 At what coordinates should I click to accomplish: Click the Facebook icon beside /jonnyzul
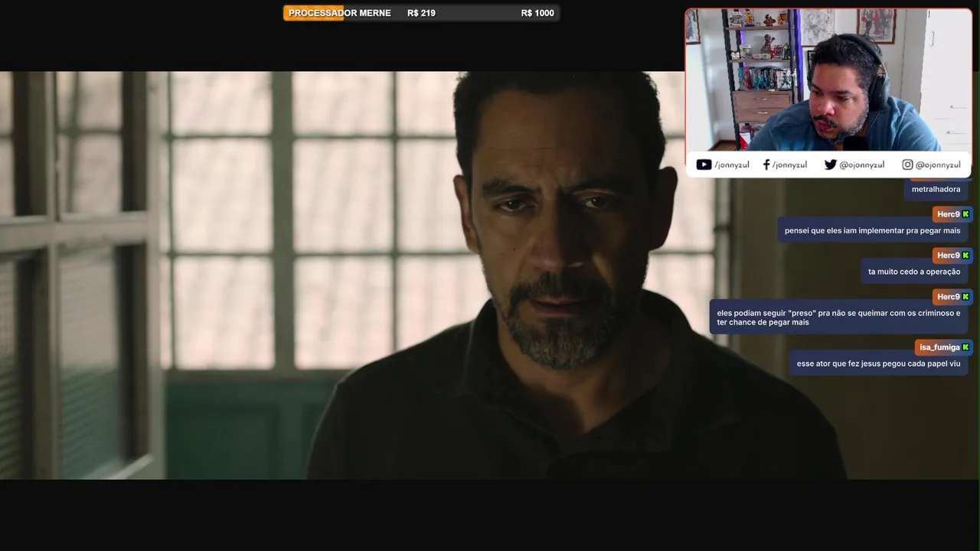766,165
